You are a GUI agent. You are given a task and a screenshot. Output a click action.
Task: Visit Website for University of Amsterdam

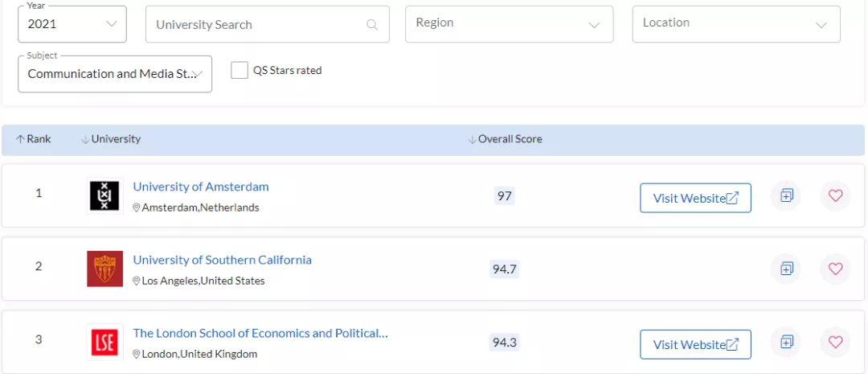pyautogui.click(x=695, y=198)
